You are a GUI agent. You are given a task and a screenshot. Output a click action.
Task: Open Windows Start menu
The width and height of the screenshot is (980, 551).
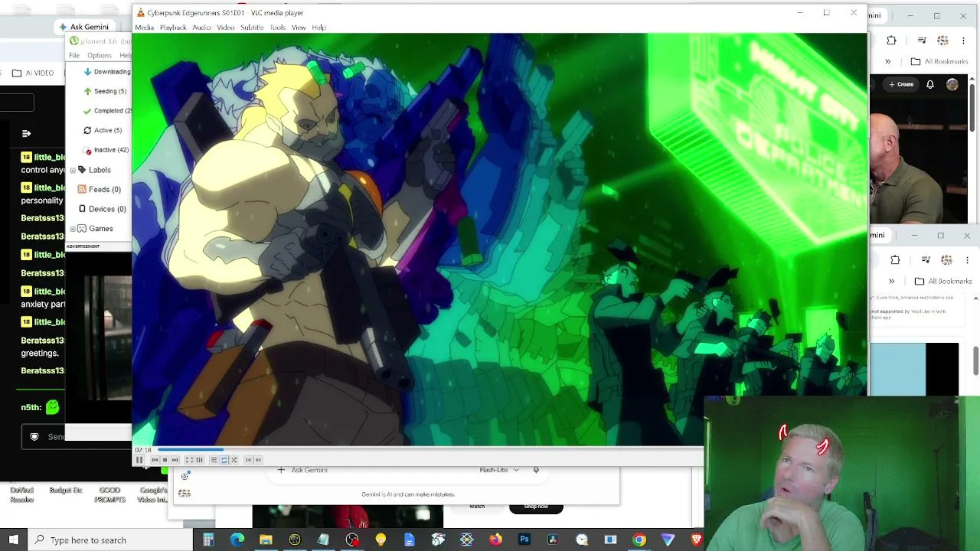[x=14, y=540]
